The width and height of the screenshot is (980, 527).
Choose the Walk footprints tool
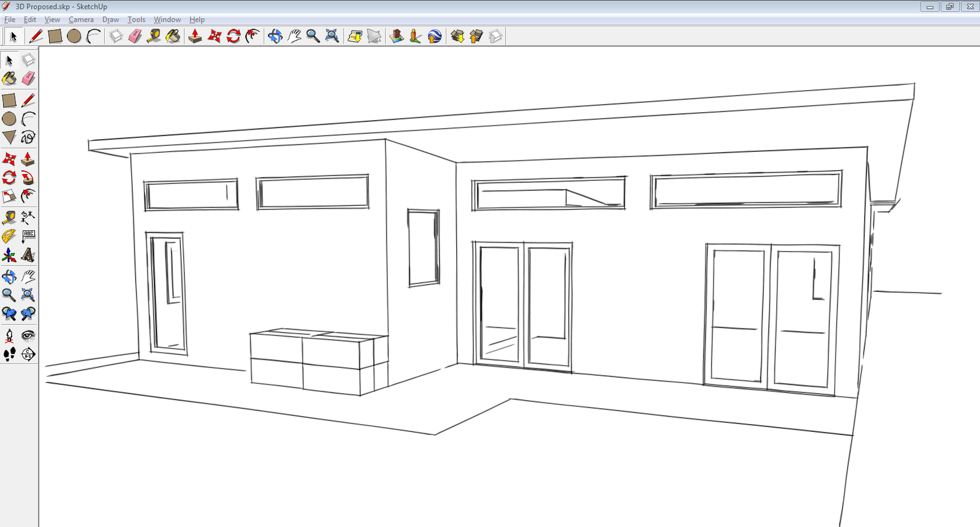click(9, 354)
